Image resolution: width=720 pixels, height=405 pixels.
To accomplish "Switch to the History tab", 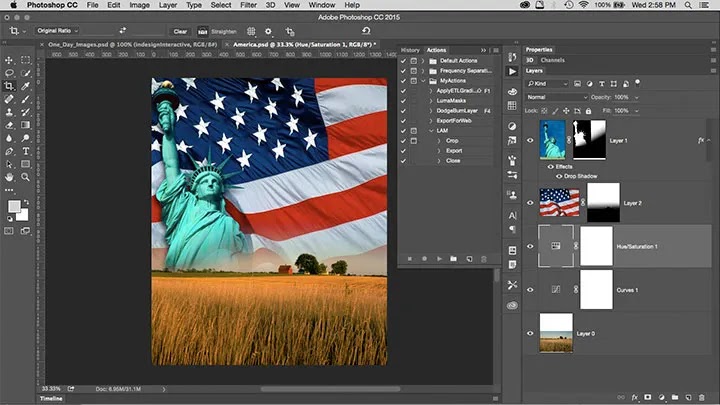I will pos(410,50).
